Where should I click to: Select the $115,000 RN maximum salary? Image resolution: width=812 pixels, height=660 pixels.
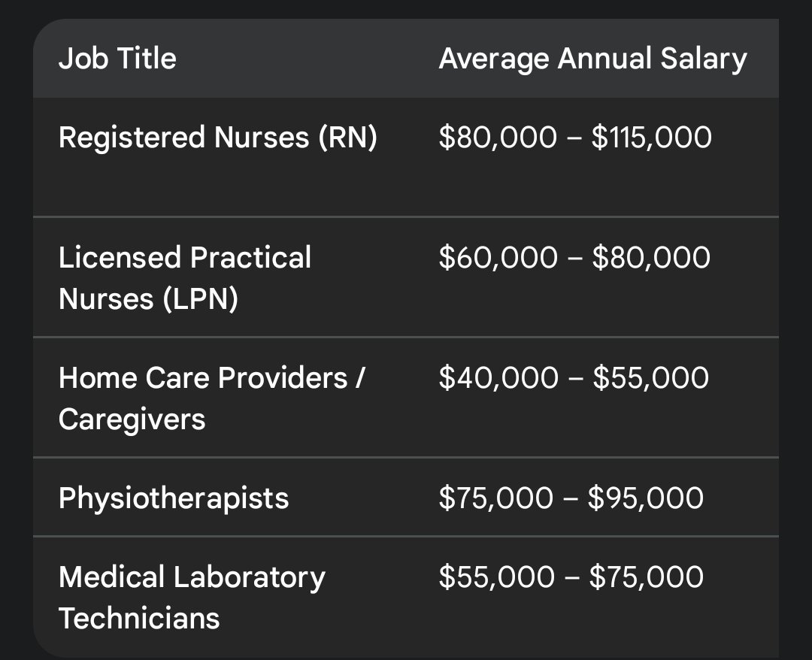tap(651, 138)
